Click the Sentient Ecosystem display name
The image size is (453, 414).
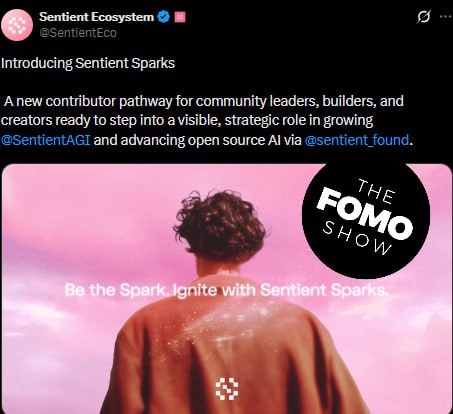pyautogui.click(x=97, y=17)
